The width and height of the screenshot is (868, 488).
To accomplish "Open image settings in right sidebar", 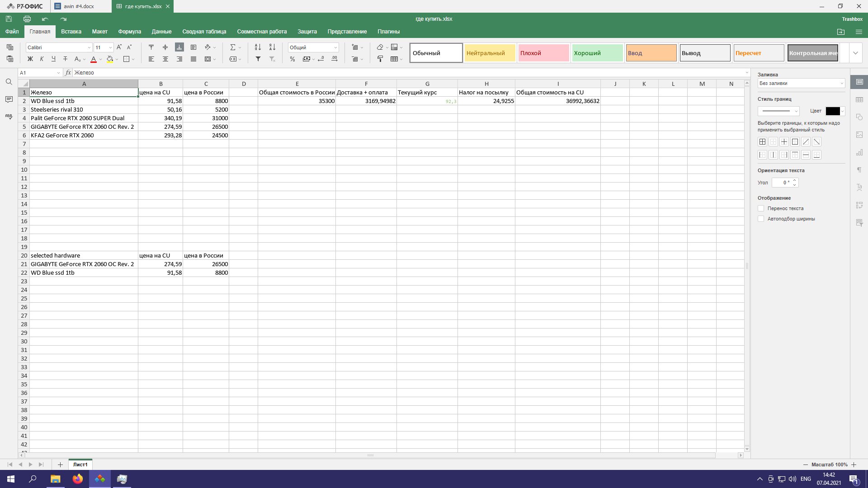I will [x=859, y=135].
